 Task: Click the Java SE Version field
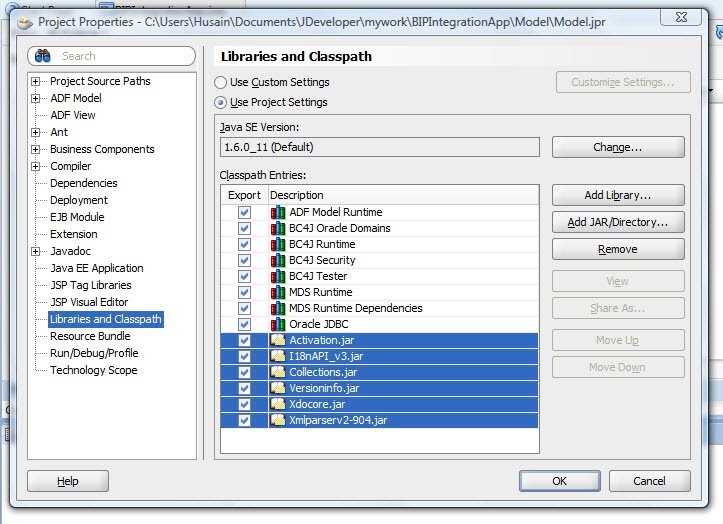(379, 147)
